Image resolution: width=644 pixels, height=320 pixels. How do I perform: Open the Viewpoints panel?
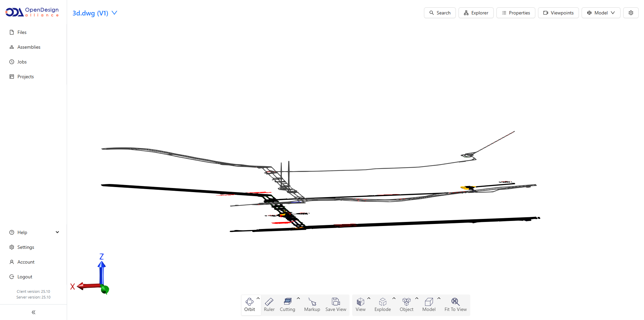pos(558,13)
